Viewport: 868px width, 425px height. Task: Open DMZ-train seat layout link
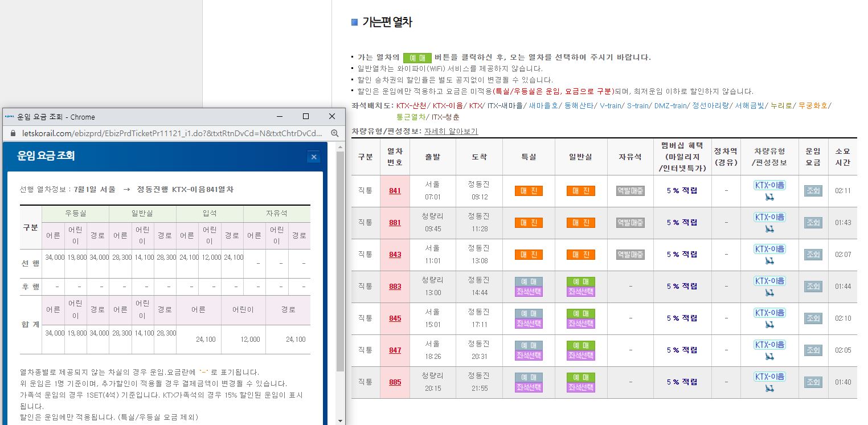coord(670,105)
